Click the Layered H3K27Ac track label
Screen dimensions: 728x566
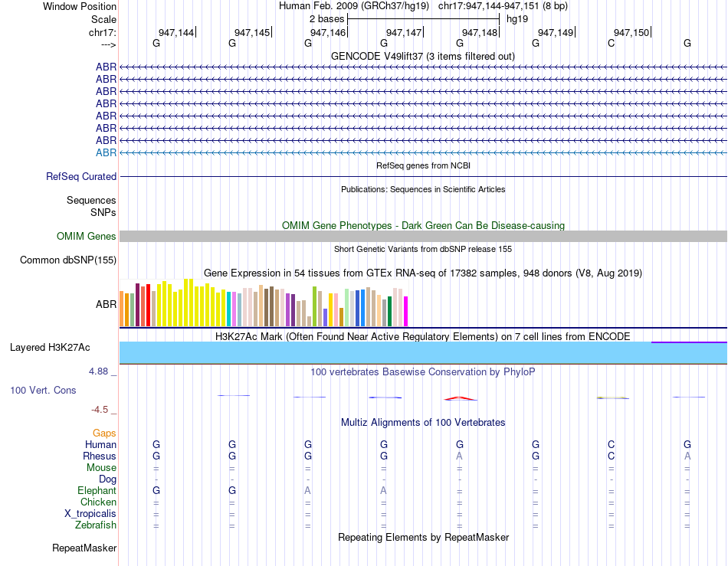tap(50, 348)
